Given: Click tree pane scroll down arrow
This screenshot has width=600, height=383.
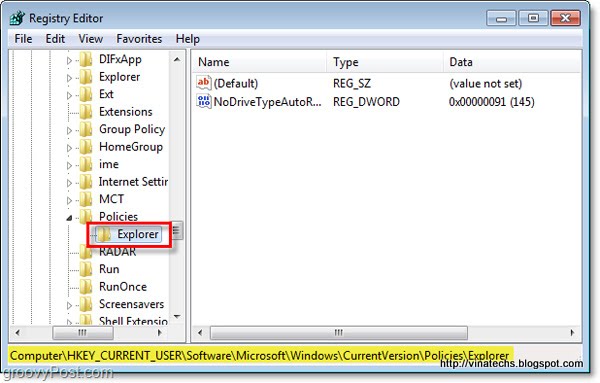Looking at the screenshot, I should [177, 317].
